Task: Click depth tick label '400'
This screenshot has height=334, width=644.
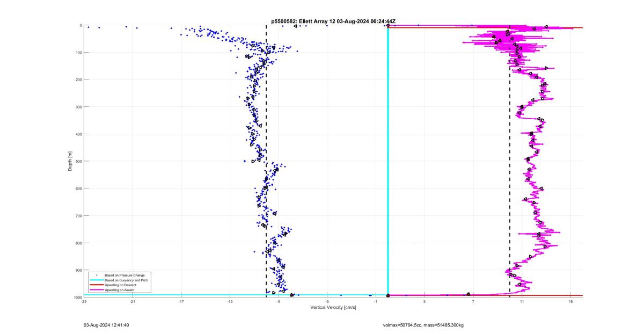Action: pos(78,134)
